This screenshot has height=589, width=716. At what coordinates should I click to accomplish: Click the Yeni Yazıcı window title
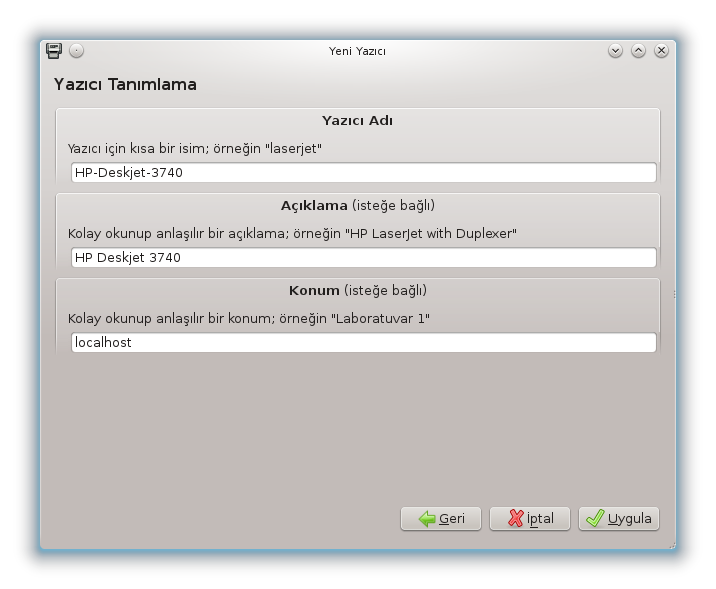click(358, 51)
